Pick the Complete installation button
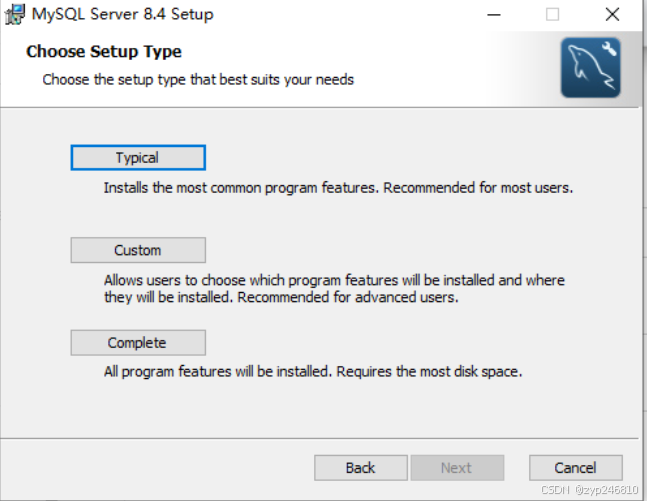Screen dimensions: 647x501 pos(138,343)
